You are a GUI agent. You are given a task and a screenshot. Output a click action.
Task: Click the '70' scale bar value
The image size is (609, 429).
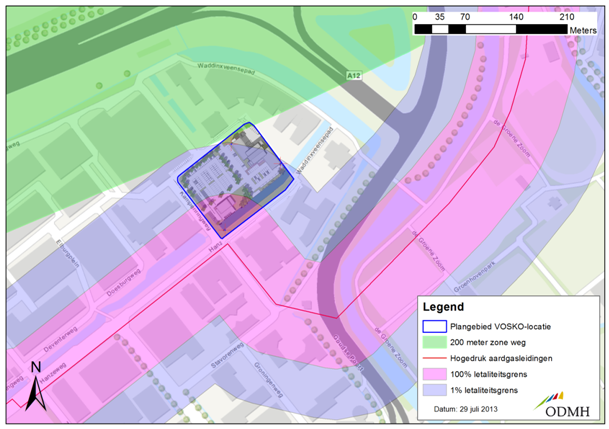coord(465,17)
